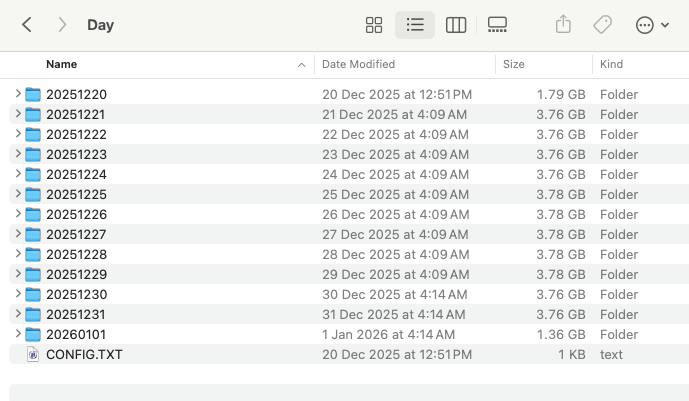The height and width of the screenshot is (401, 689).
Task: Click the 20251228 folder icon
Action: tap(33, 254)
